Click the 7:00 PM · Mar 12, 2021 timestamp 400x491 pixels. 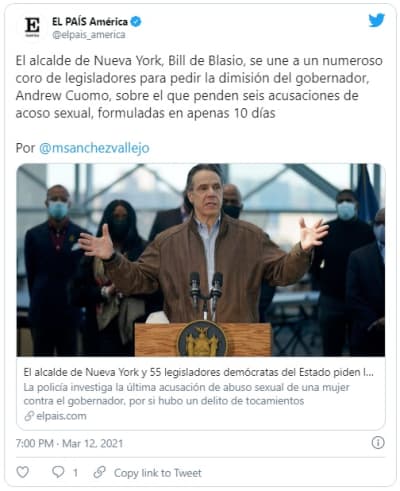pyautogui.click(x=69, y=443)
